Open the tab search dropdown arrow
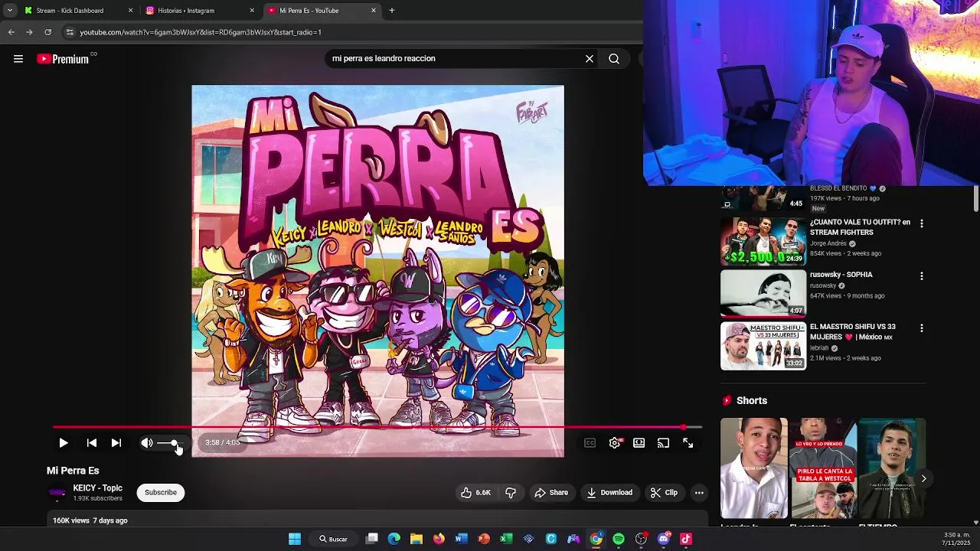The height and width of the screenshot is (551, 980). (x=9, y=11)
